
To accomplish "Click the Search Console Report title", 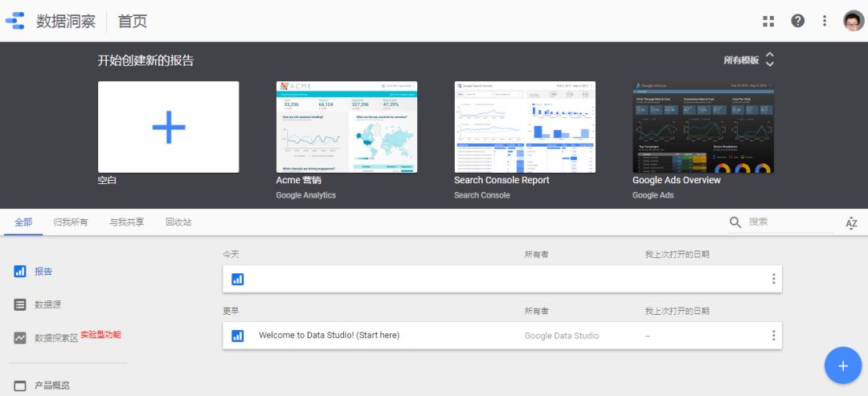I will pos(502,180).
